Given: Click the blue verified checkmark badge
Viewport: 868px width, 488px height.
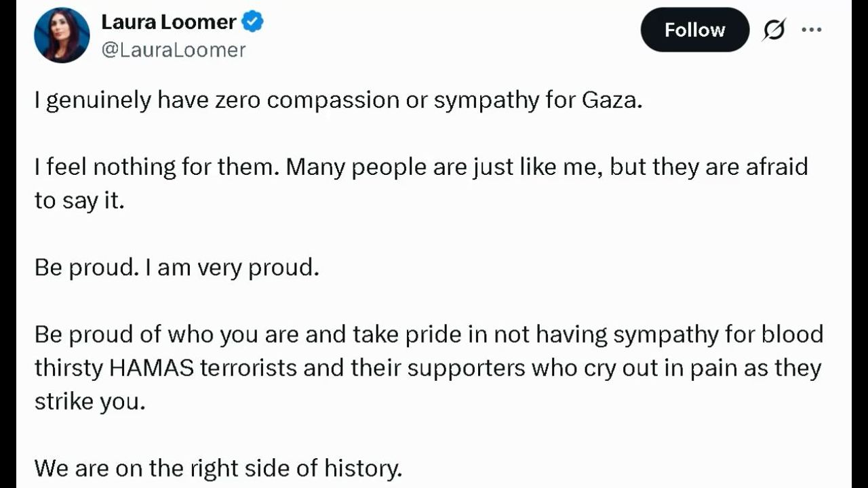Looking at the screenshot, I should click(x=253, y=22).
